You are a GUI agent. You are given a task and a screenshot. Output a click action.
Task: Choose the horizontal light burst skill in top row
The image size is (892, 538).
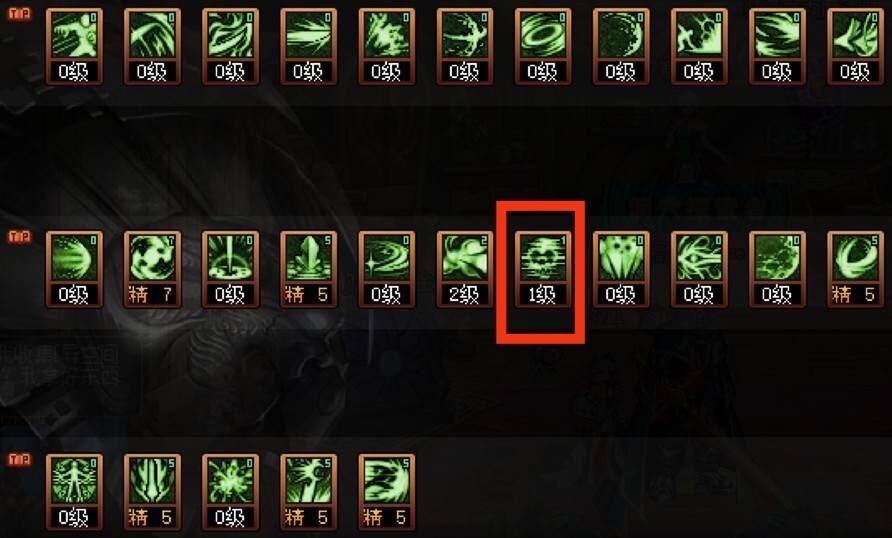point(308,47)
